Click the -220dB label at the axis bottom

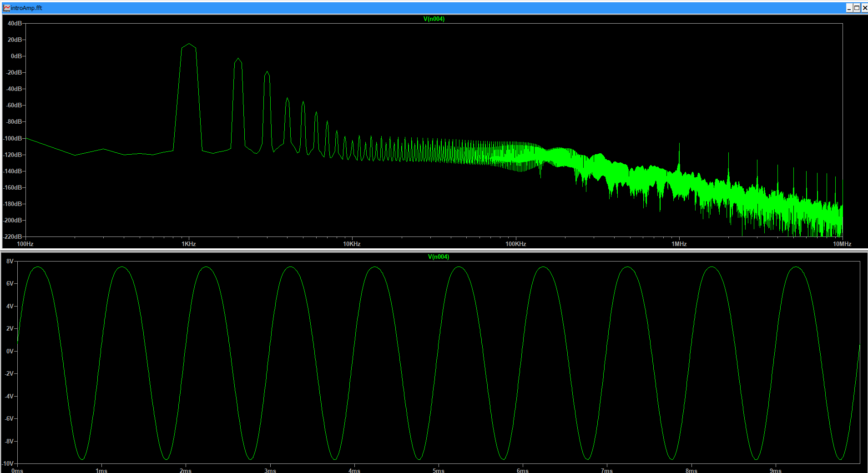click(14, 236)
